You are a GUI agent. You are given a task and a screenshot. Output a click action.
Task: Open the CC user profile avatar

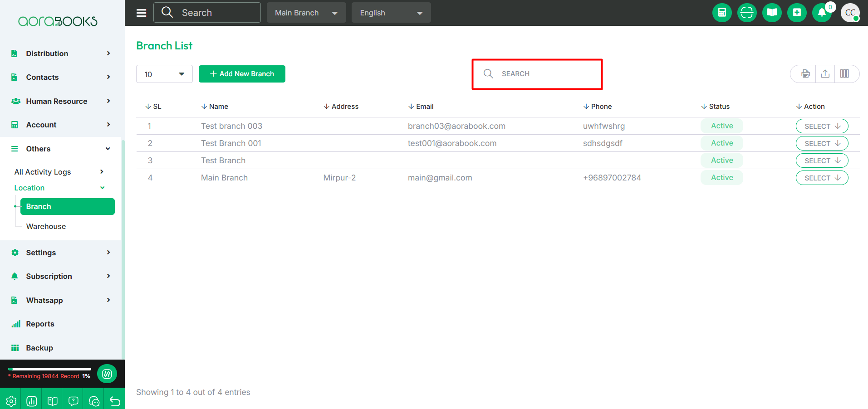coord(850,13)
